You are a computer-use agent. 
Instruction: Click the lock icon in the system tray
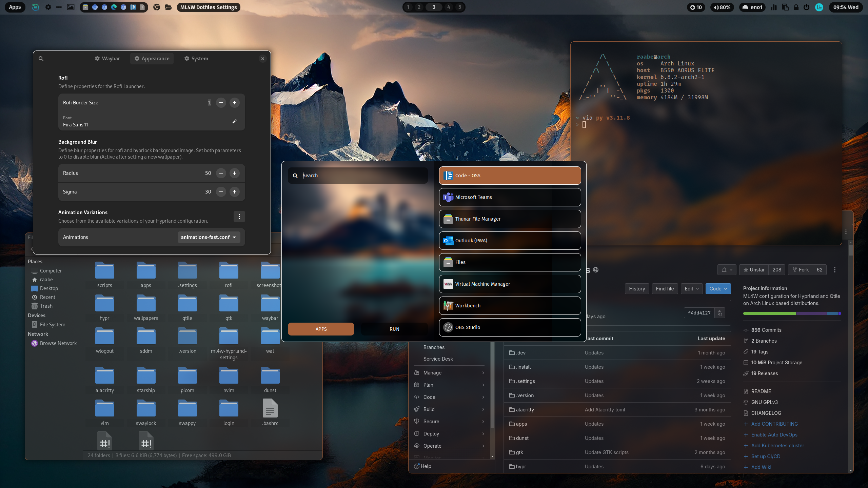pos(796,7)
